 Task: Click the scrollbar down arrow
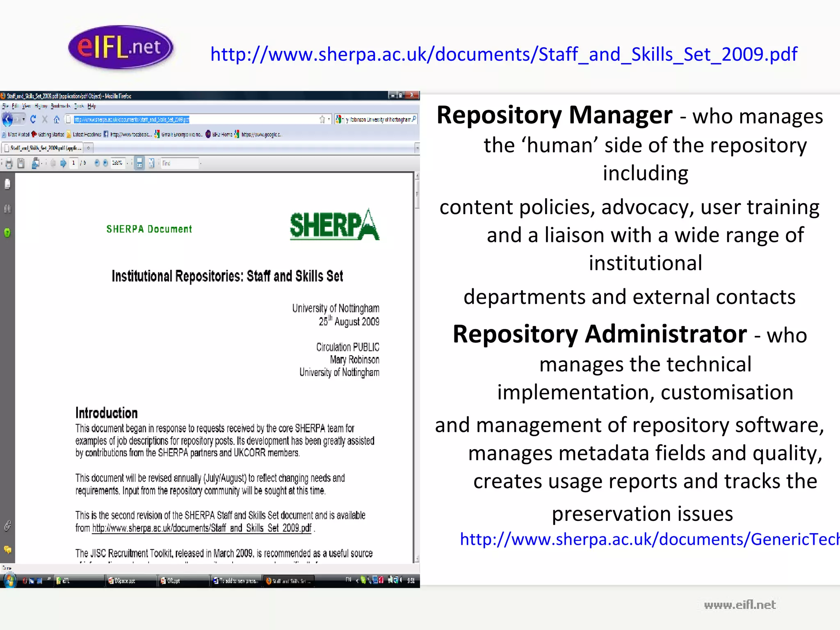pos(417,559)
